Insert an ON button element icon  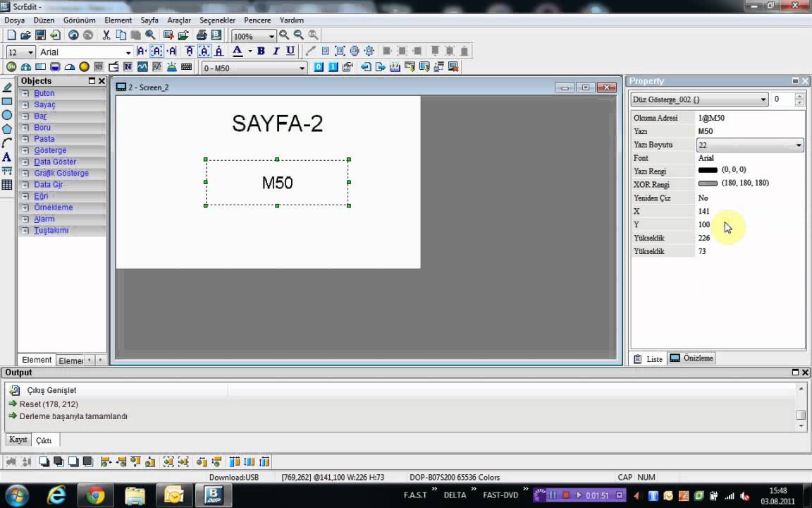tap(11, 67)
